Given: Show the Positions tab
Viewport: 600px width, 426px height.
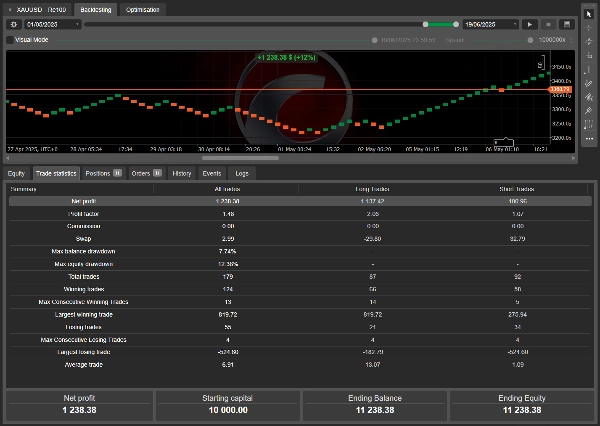Looking at the screenshot, I should point(103,173).
